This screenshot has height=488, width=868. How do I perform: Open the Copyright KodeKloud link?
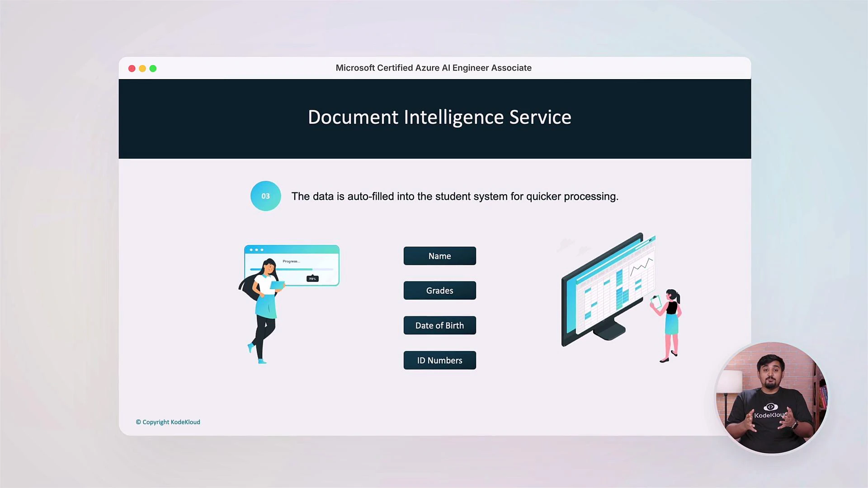tap(168, 422)
